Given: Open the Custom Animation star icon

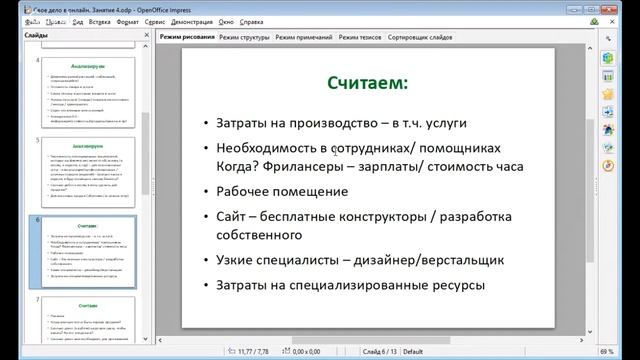Looking at the screenshot, I should (608, 94).
